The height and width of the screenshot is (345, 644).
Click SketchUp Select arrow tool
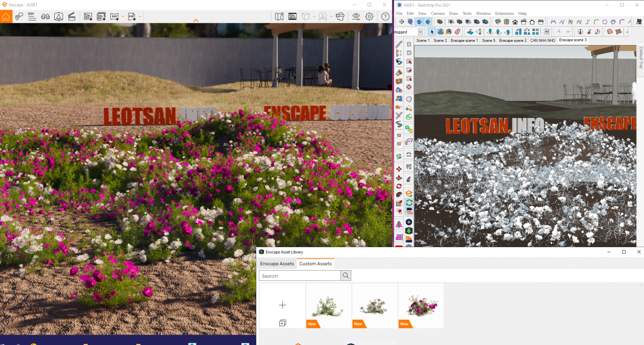pyautogui.click(x=431, y=32)
